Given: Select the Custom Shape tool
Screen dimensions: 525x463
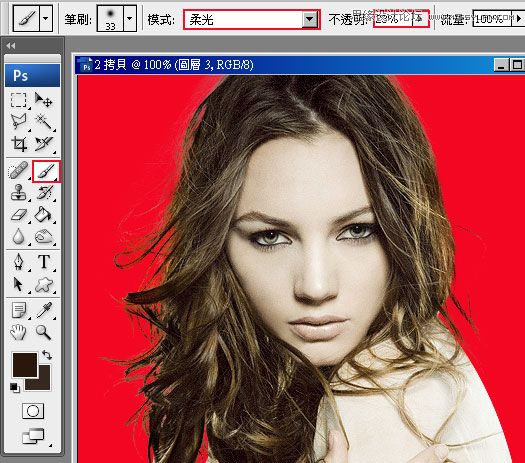Looking at the screenshot, I should point(44,285).
